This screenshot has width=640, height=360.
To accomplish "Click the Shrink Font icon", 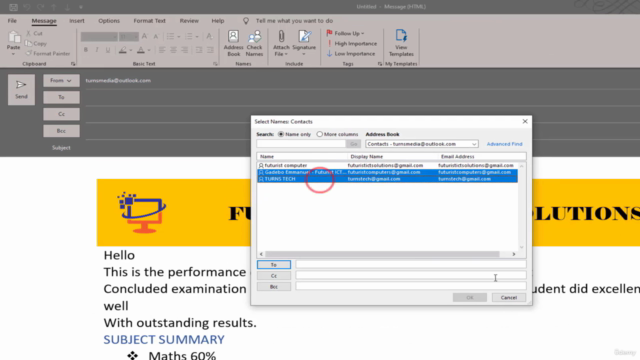I will pyautogui.click(x=156, y=37).
